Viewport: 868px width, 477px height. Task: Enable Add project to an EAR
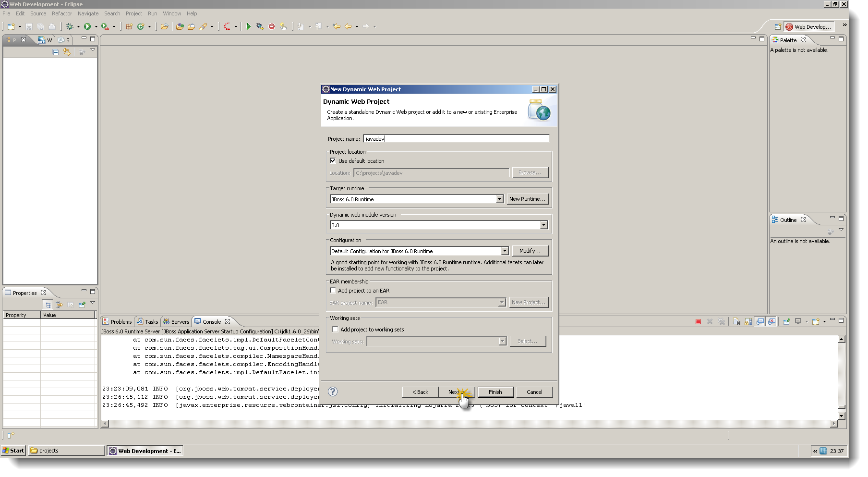point(333,290)
